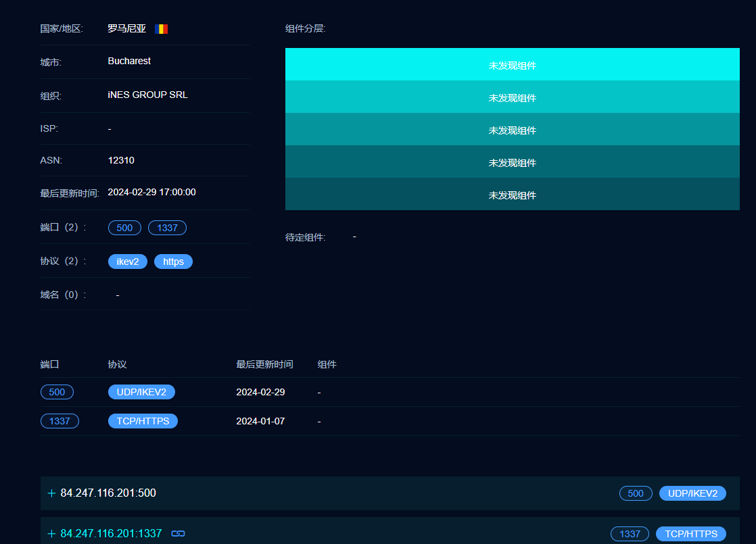Open the 84.247.116.201:1337 address link
This screenshot has width=756, height=544.
(111, 534)
